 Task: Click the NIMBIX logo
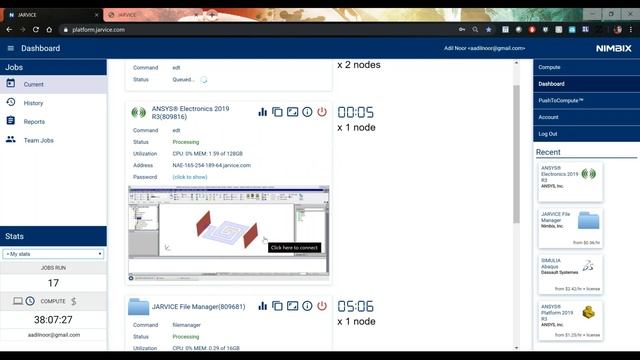click(x=613, y=48)
